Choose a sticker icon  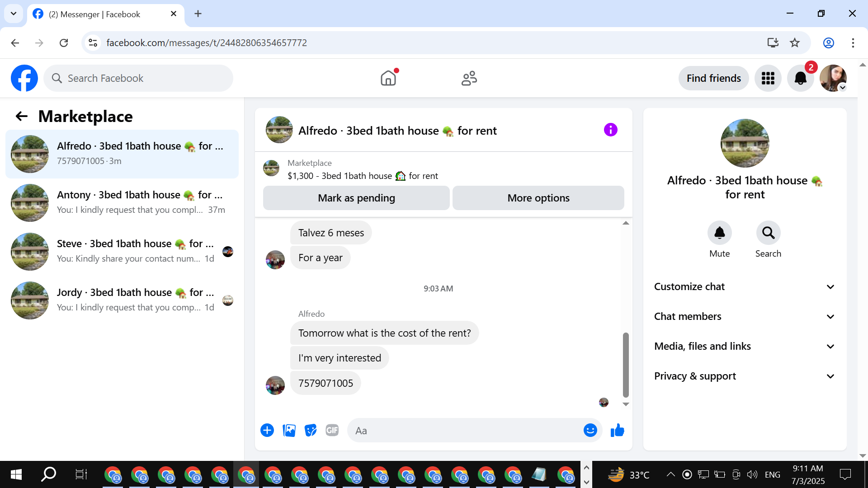coord(311,431)
